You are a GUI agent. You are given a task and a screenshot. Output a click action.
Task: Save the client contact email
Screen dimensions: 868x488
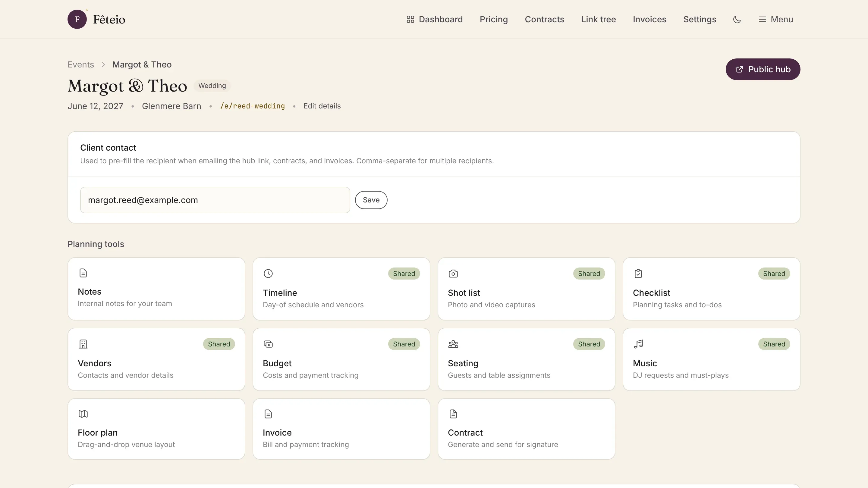point(371,200)
